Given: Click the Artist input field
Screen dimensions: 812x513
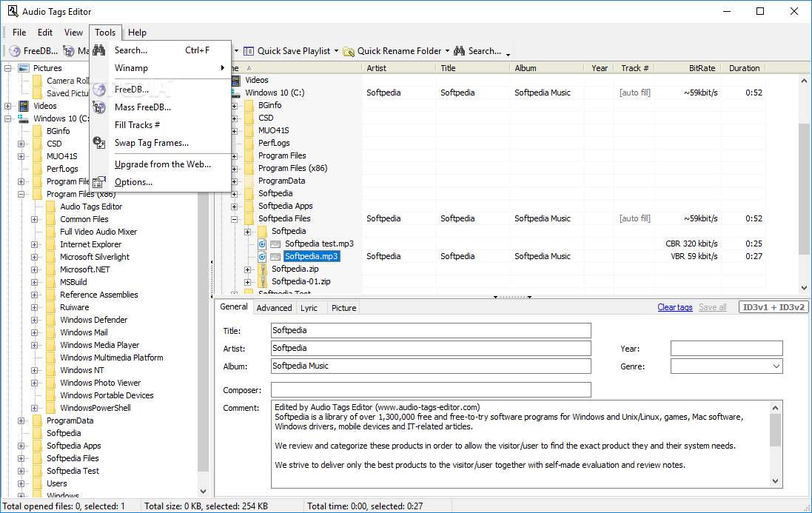Looking at the screenshot, I should point(431,348).
